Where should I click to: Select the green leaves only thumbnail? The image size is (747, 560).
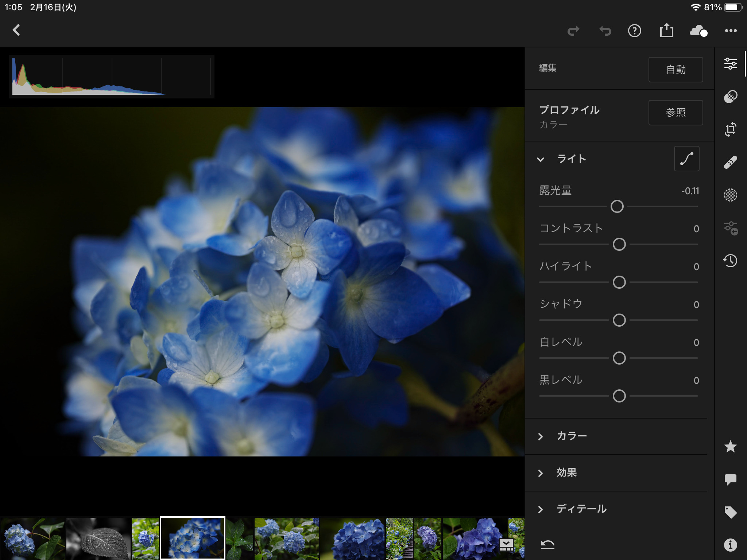[x=240, y=538]
